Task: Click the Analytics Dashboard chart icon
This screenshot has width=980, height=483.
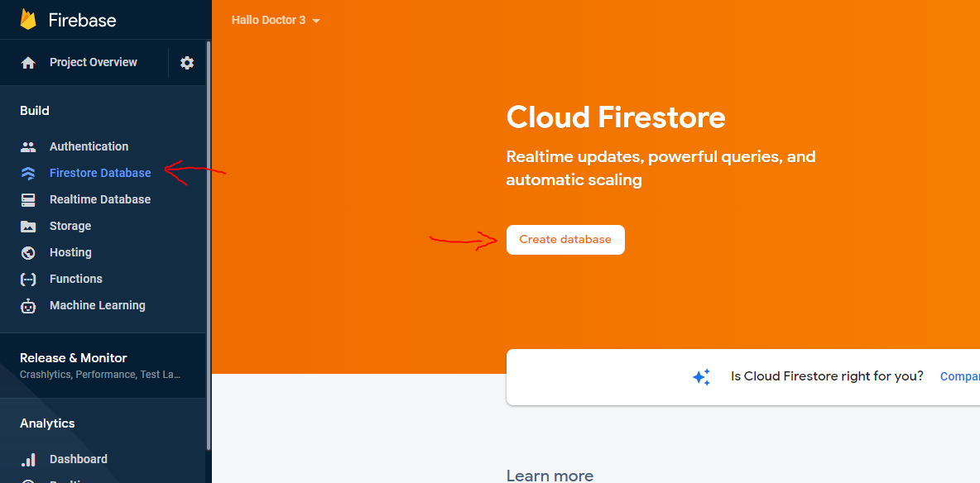Action: (x=29, y=459)
